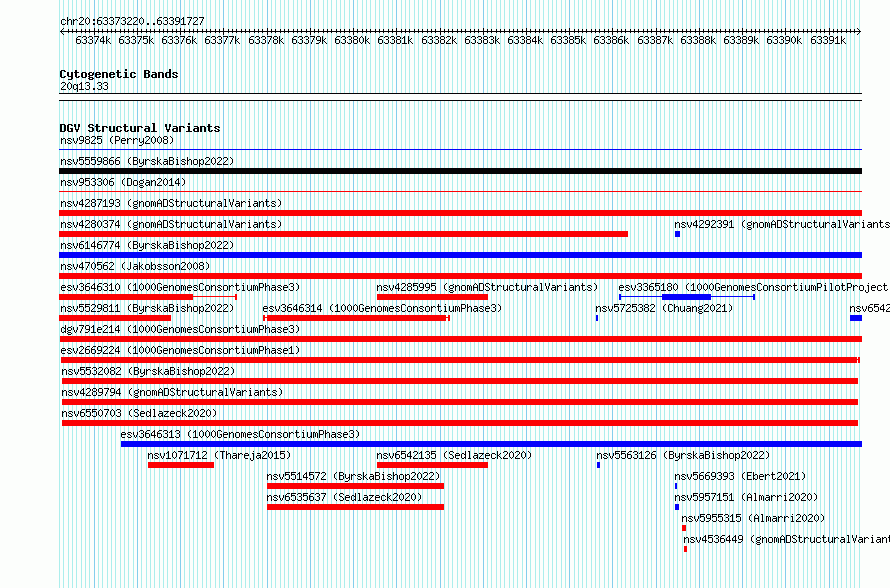
Task: Open variant label nsv5559866 (ByrskaBishop2022)
Action: click(x=147, y=161)
